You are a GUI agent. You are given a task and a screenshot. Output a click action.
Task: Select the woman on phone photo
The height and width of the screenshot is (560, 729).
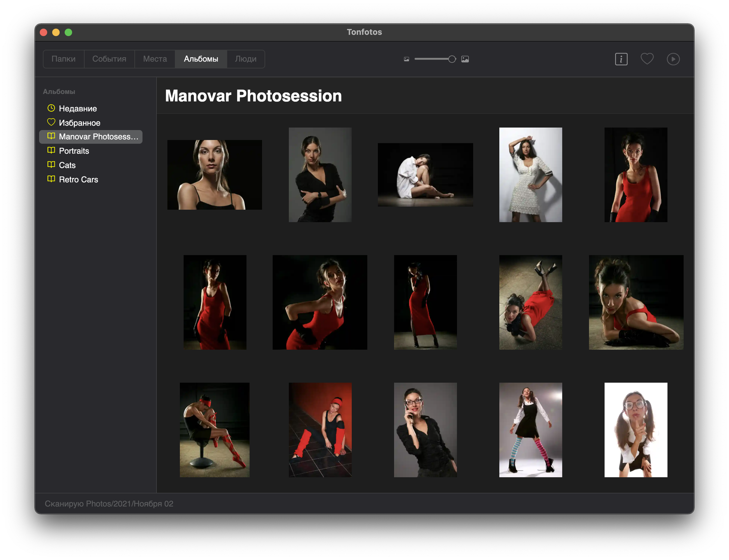click(x=425, y=430)
